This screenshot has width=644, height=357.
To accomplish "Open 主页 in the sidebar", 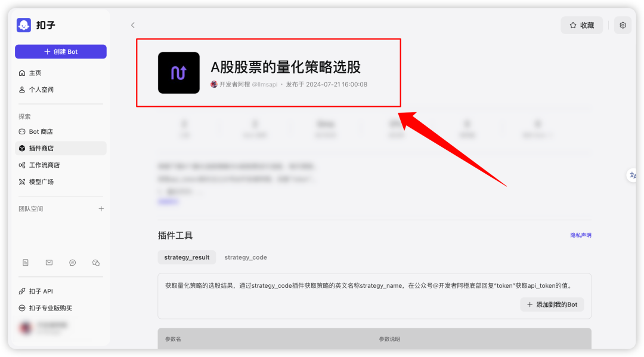I will click(x=61, y=73).
